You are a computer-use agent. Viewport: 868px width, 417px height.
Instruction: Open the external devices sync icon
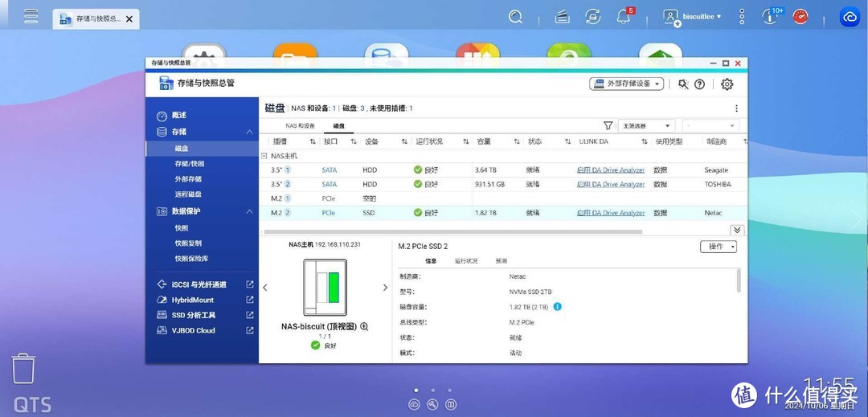(593, 17)
